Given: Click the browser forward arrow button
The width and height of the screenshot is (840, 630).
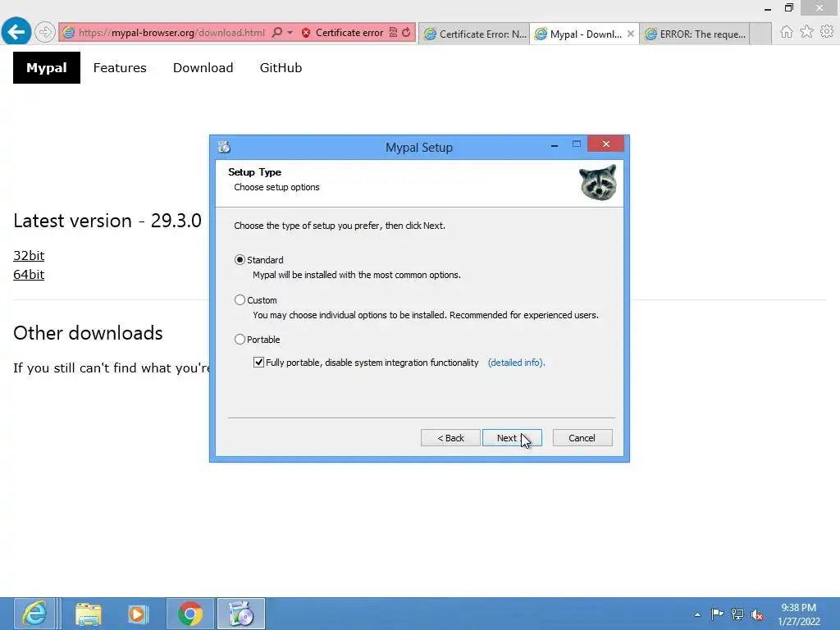Looking at the screenshot, I should click(45, 33).
